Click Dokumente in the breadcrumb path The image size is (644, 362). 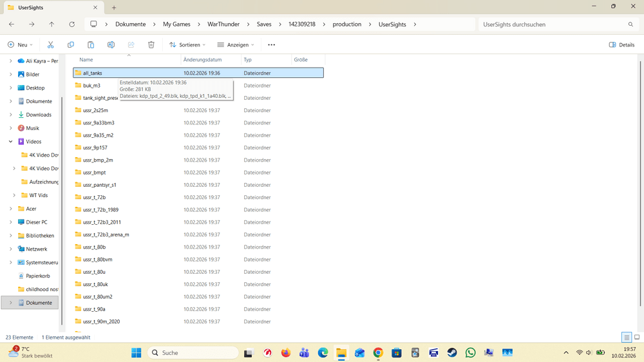click(130, 24)
